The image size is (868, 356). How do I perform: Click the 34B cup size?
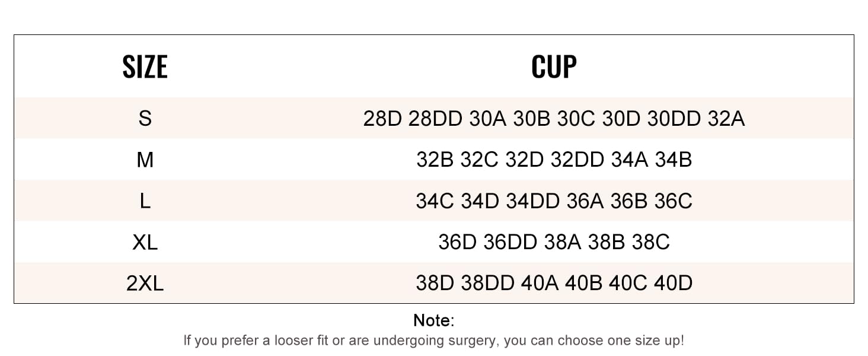tap(674, 160)
